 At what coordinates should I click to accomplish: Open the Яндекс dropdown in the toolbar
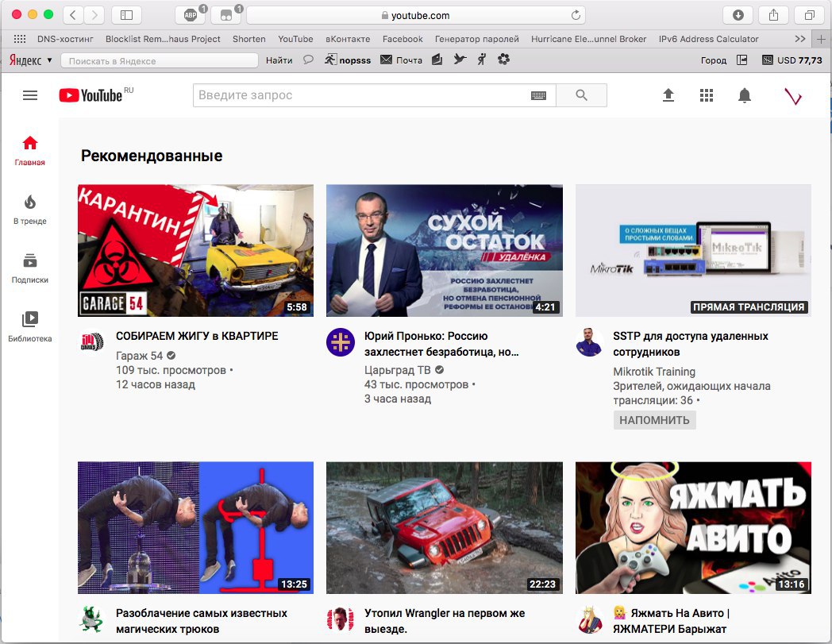(x=31, y=60)
